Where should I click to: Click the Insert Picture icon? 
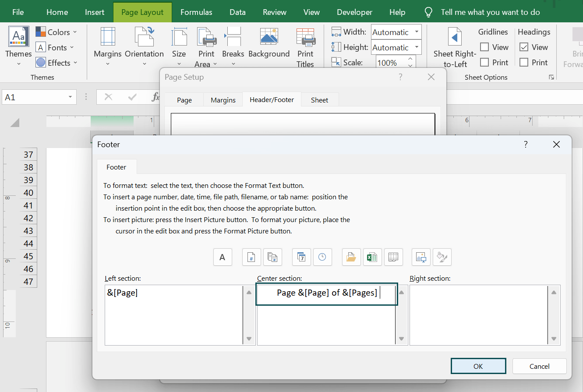pos(421,257)
